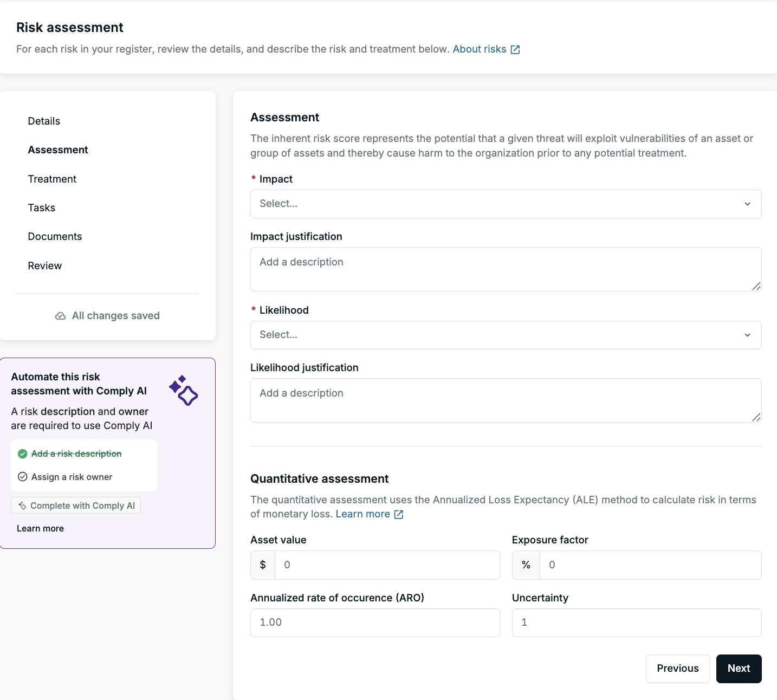777x700 pixels.
Task: Open the About risks link
Action: click(x=480, y=49)
